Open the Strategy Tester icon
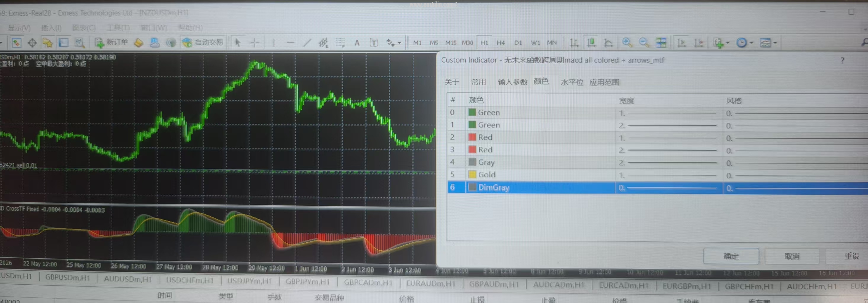Screen dimensions: 868x303 pos(79,43)
